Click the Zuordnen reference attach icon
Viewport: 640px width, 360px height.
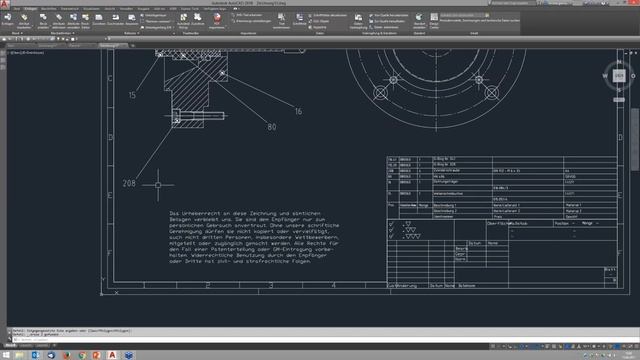(x=99, y=20)
